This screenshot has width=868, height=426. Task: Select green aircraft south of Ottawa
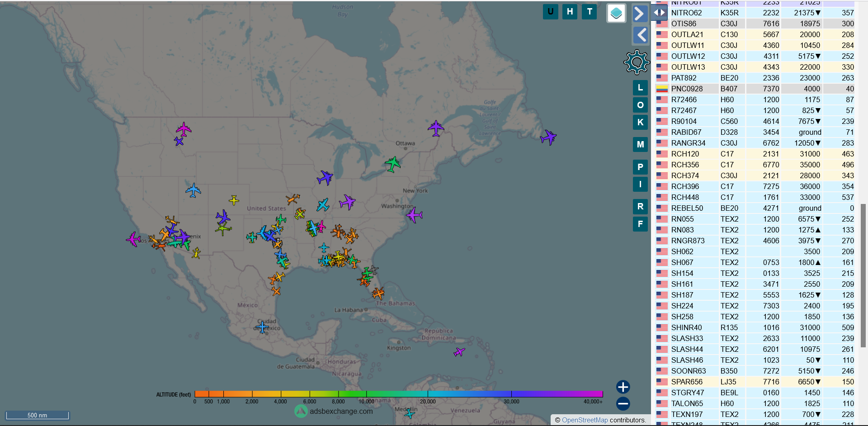pyautogui.click(x=393, y=164)
